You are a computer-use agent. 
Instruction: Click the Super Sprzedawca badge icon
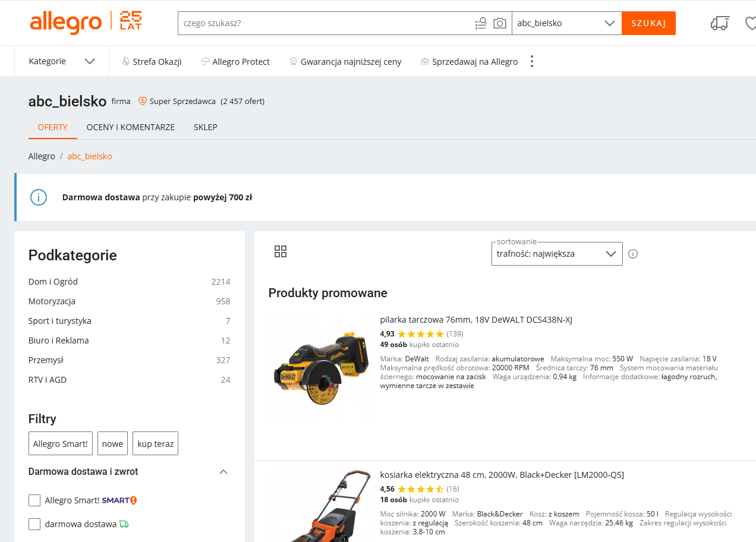coord(142,101)
